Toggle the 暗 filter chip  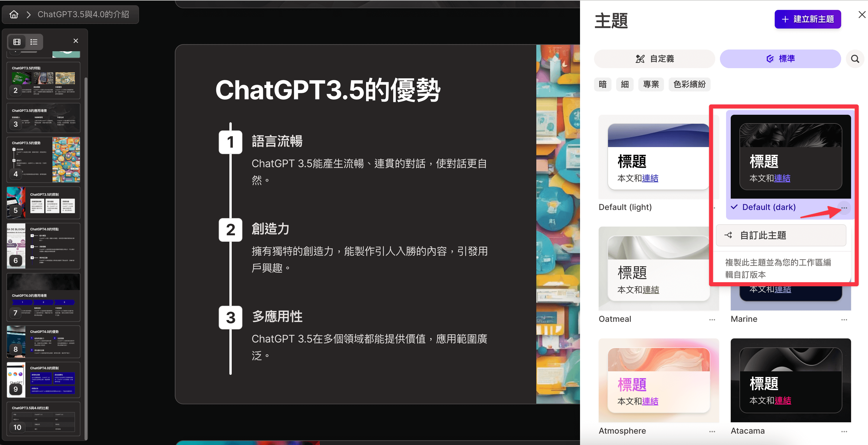602,84
